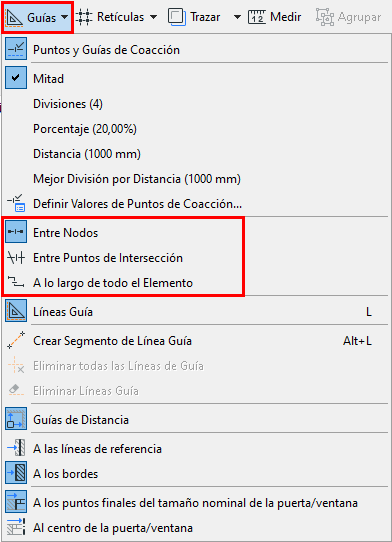Click the Guías triangle ruler icon
392x542 pixels.
pyautogui.click(x=15, y=17)
